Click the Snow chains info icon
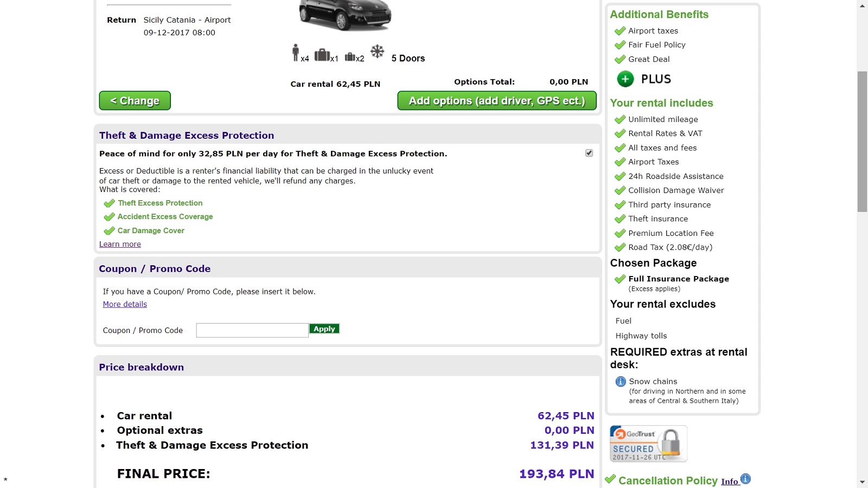This screenshot has width=868, height=488. (621, 382)
